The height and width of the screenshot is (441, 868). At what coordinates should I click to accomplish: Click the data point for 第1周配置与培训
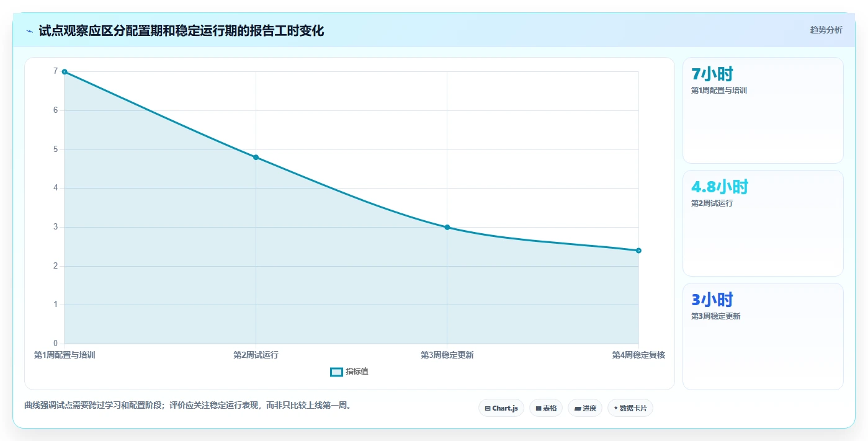[x=65, y=72]
